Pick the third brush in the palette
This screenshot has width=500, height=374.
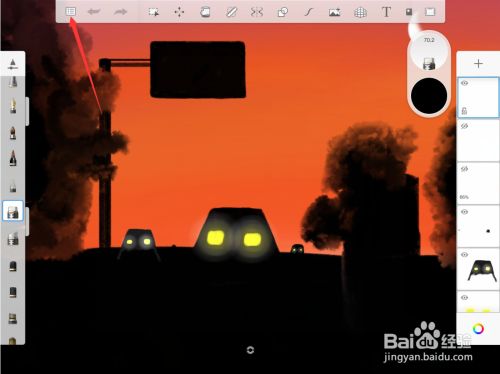coord(13,133)
